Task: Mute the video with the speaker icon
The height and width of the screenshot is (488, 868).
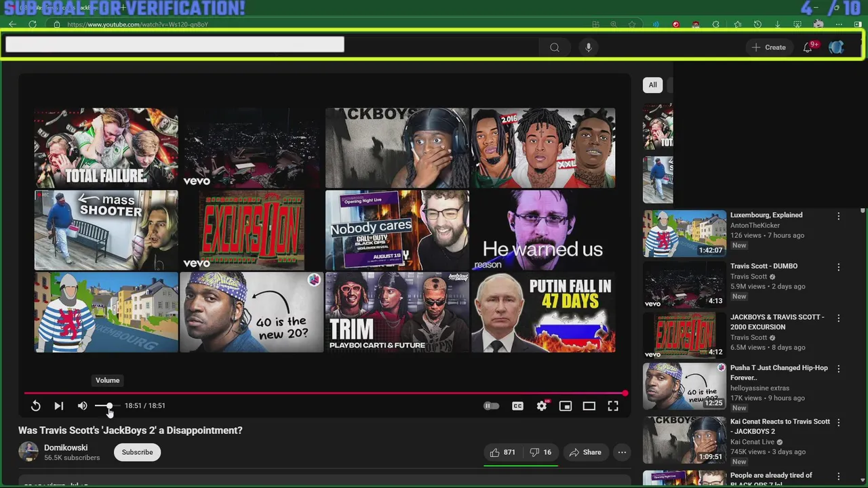Action: (x=82, y=405)
